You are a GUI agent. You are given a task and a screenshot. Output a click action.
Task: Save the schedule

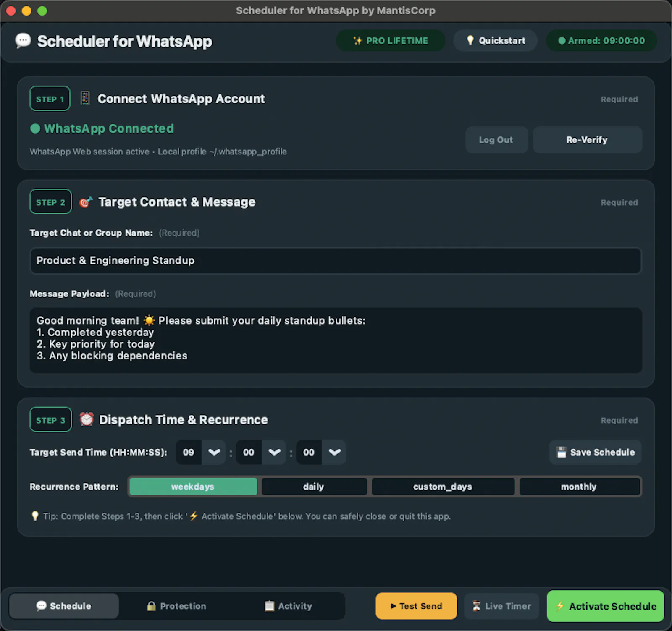tap(596, 452)
